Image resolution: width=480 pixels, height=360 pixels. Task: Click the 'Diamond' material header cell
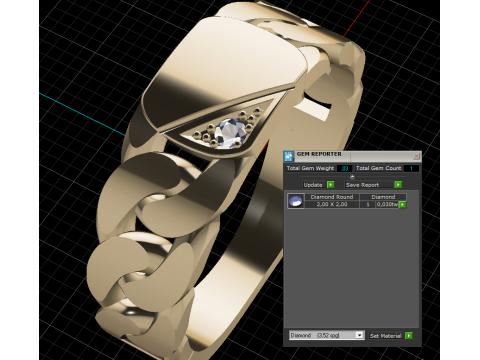pyautogui.click(x=383, y=197)
